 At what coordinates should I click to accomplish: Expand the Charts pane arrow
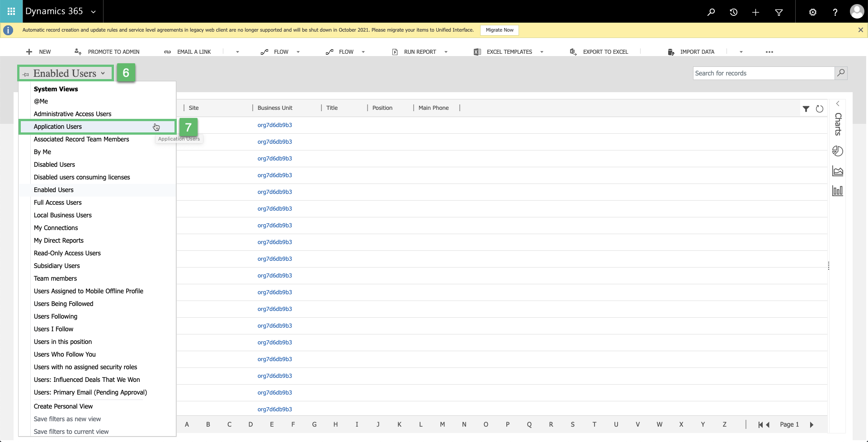pos(838,103)
